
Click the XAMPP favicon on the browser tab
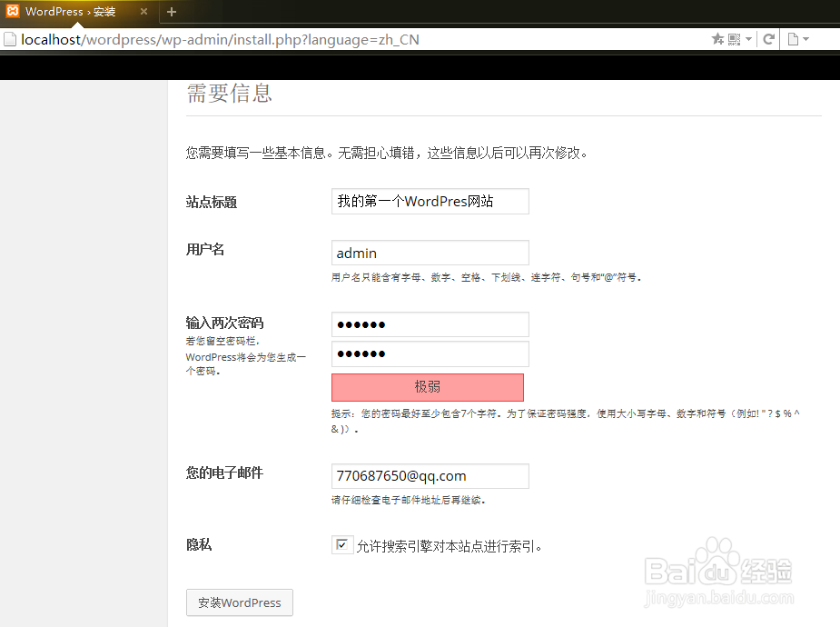(x=13, y=12)
